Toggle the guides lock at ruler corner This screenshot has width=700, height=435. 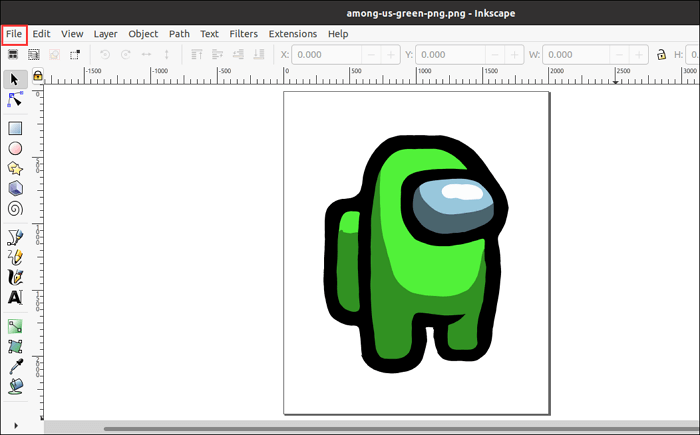pos(38,76)
